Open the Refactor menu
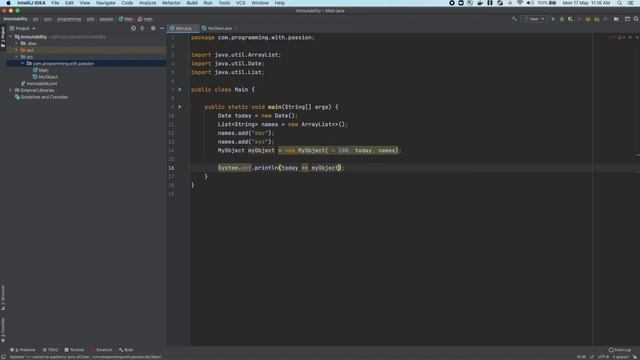The image size is (640, 360). click(x=171, y=3)
